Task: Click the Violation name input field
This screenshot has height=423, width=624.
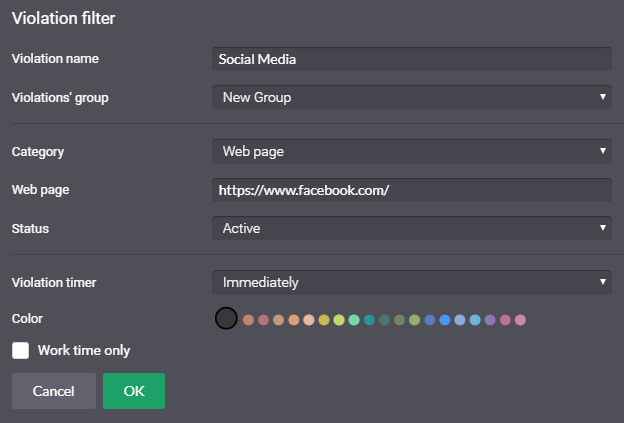Action: point(412,59)
